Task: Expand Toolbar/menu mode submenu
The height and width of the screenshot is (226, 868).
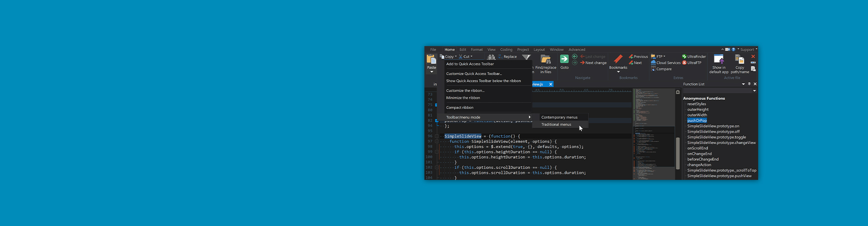Action: click(x=488, y=117)
